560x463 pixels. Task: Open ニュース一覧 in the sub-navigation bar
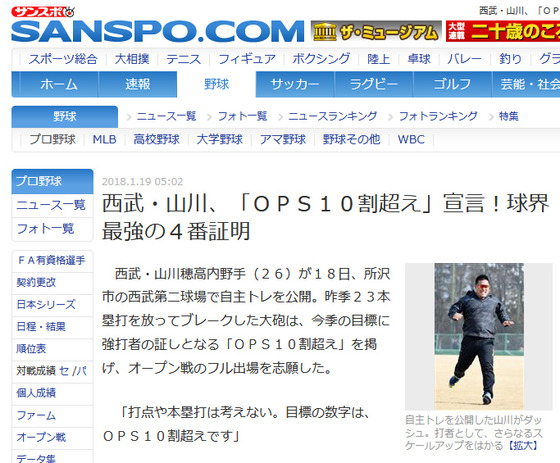coord(166,116)
